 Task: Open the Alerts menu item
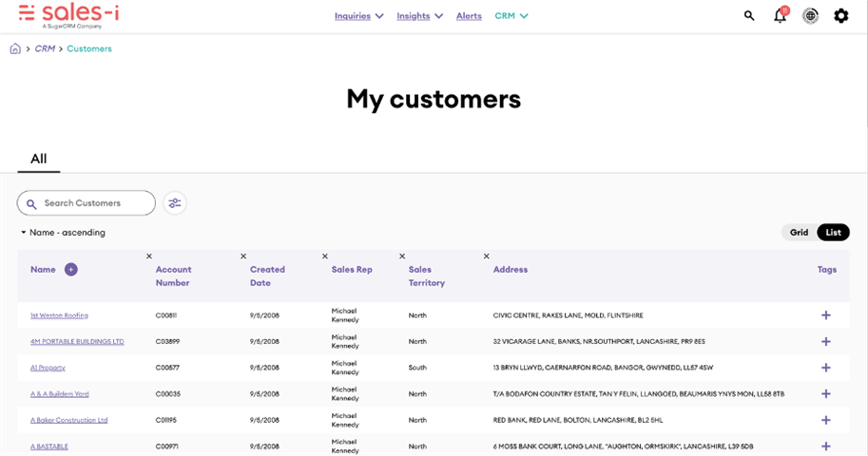(x=469, y=16)
